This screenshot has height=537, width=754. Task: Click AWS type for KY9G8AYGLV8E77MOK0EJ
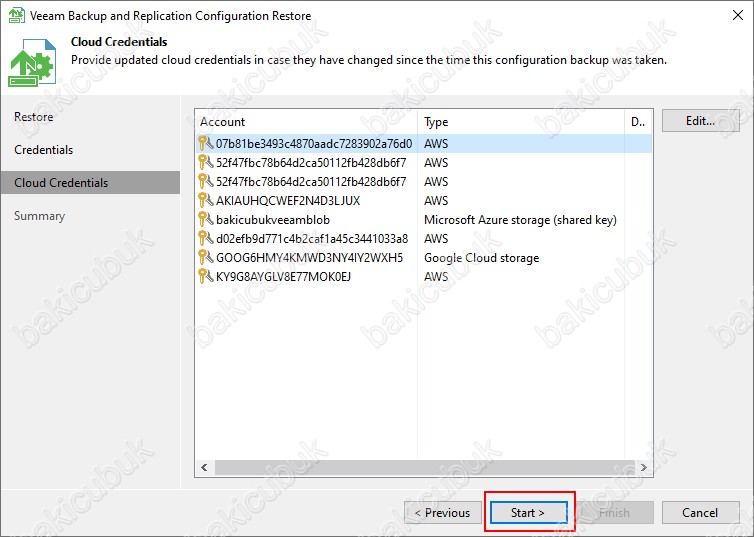[x=436, y=276]
